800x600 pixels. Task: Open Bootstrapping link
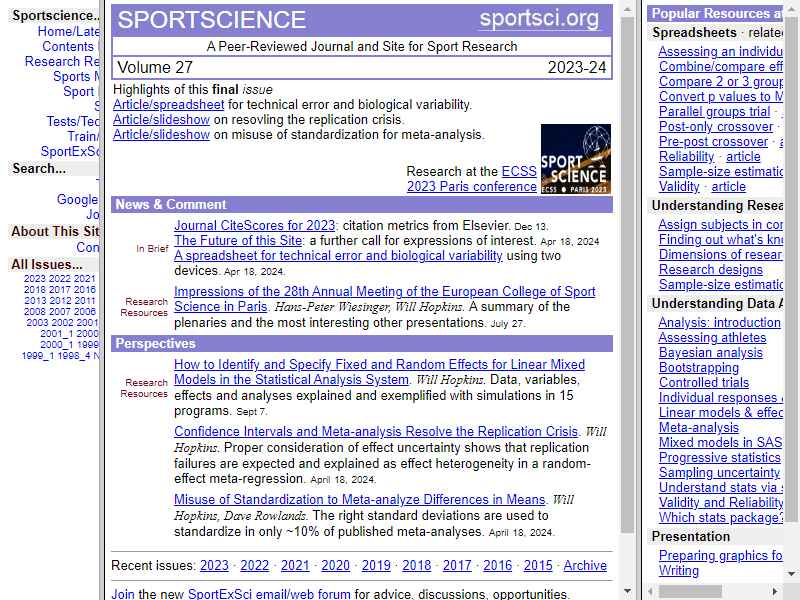pos(698,368)
